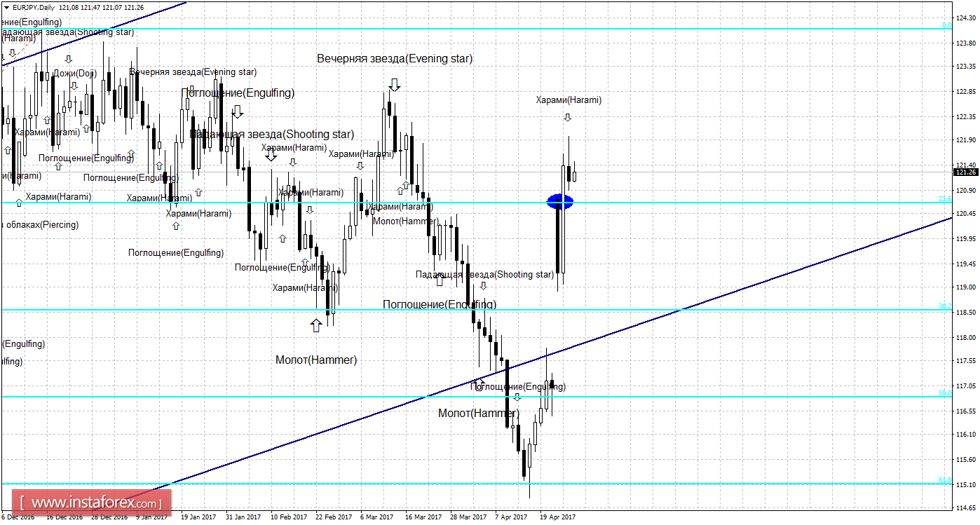Click the 22 Feb 2017 date on the time axis
The width and height of the screenshot is (980, 525).
coord(333,517)
